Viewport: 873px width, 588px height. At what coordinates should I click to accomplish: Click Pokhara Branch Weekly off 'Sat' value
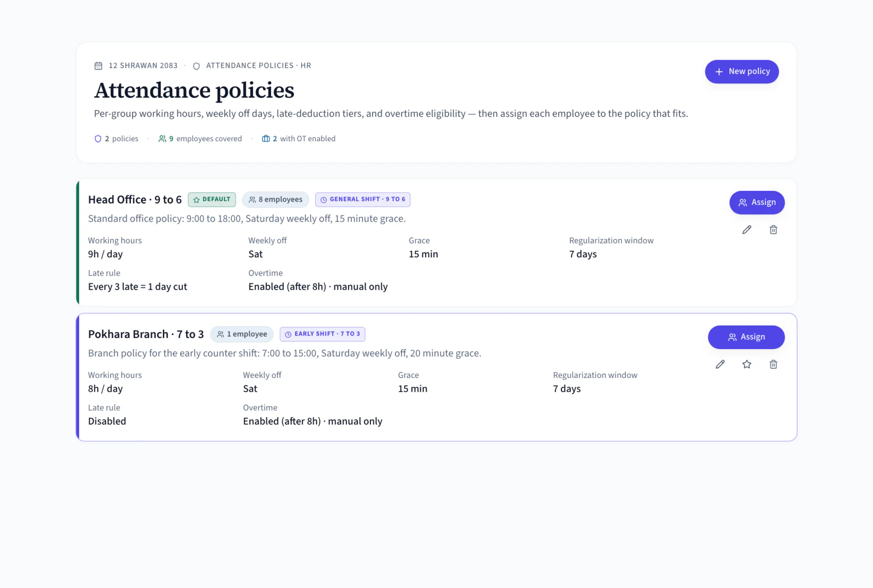(250, 389)
